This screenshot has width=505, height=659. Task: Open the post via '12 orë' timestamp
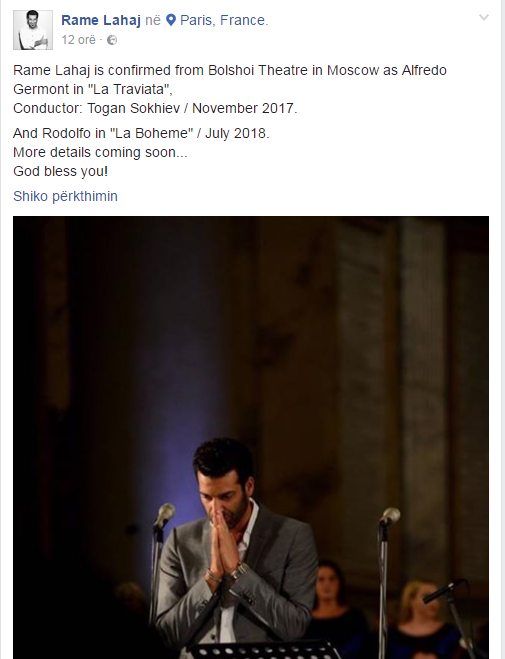(79, 40)
